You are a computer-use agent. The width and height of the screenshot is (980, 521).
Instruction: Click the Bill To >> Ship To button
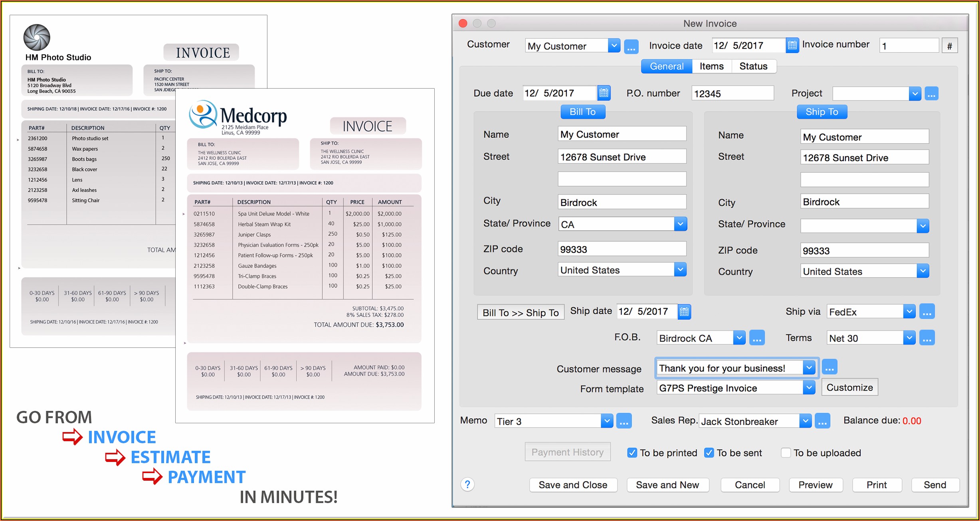click(x=521, y=312)
